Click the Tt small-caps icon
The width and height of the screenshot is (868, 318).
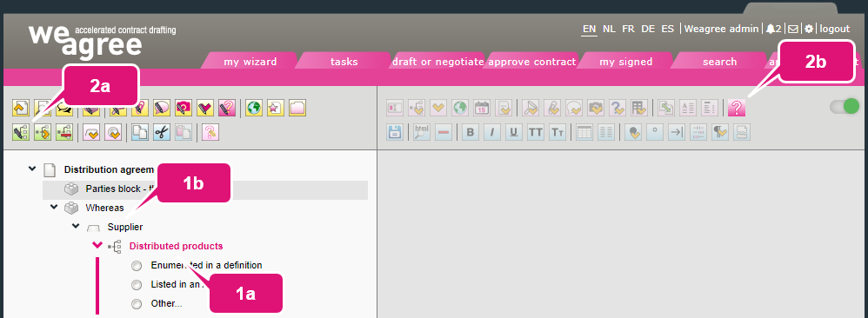[x=558, y=132]
